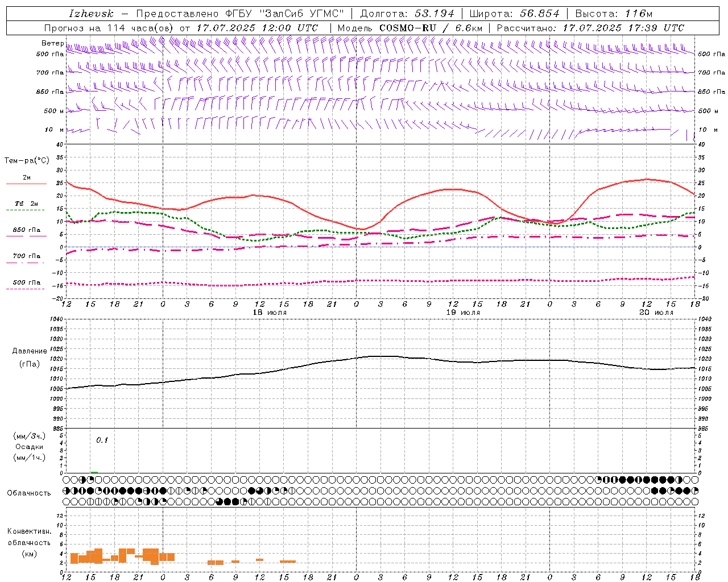This screenshot has height=582, width=728.
Task: Click the 'Высота: 116м' elevation value
Action: point(614,14)
